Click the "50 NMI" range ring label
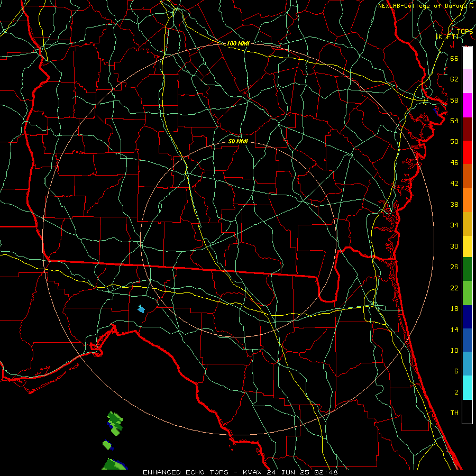 (238, 141)
